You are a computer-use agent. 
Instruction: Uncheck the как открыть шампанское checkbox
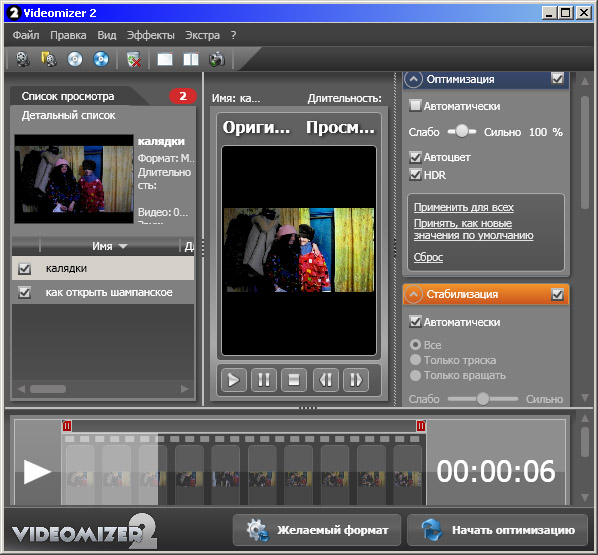click(x=24, y=293)
